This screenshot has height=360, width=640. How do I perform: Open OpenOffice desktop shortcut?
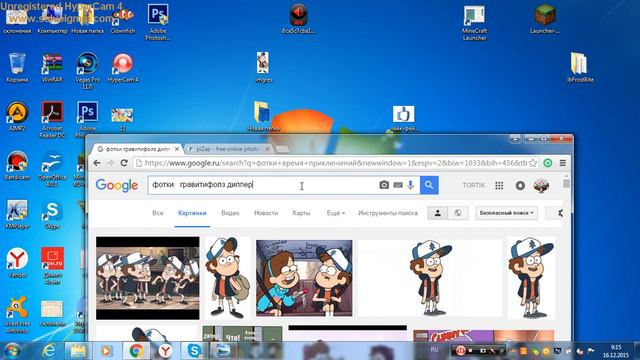tap(52, 168)
